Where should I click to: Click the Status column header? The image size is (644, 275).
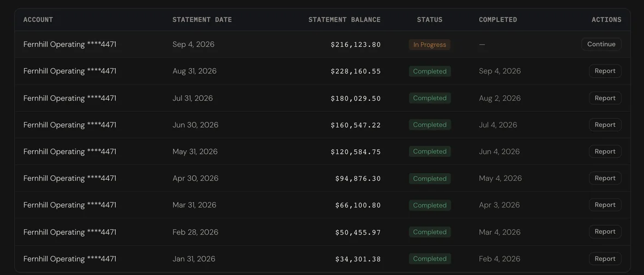(x=430, y=20)
